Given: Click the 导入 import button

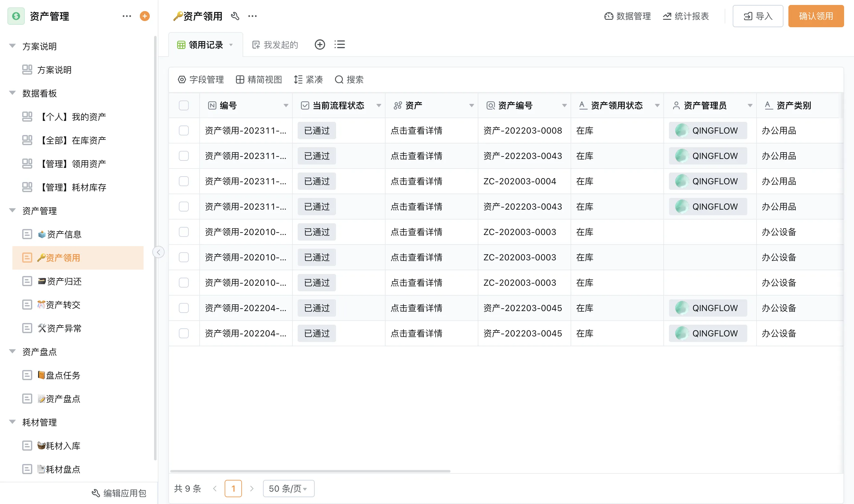Looking at the screenshot, I should point(758,16).
